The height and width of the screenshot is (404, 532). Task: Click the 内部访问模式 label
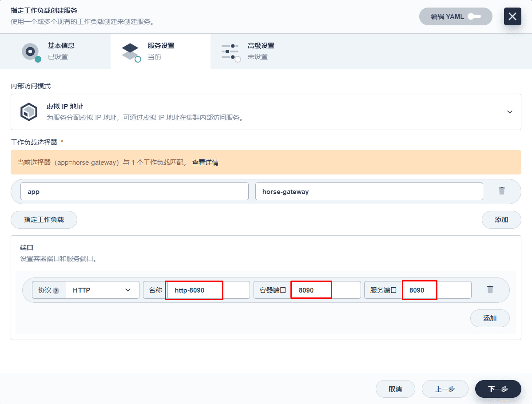[31, 86]
